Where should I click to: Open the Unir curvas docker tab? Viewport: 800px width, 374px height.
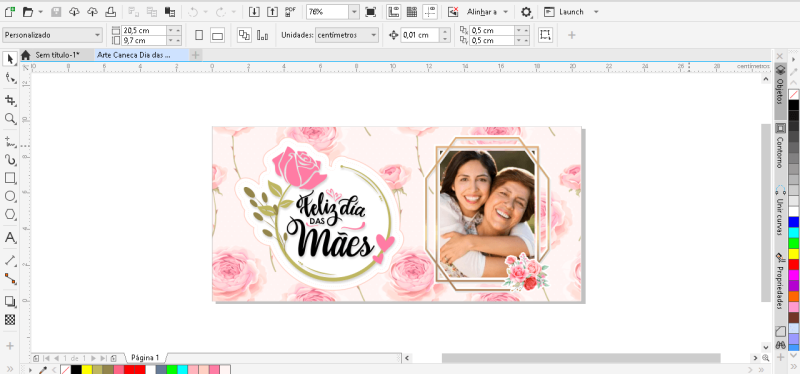[x=780, y=211]
